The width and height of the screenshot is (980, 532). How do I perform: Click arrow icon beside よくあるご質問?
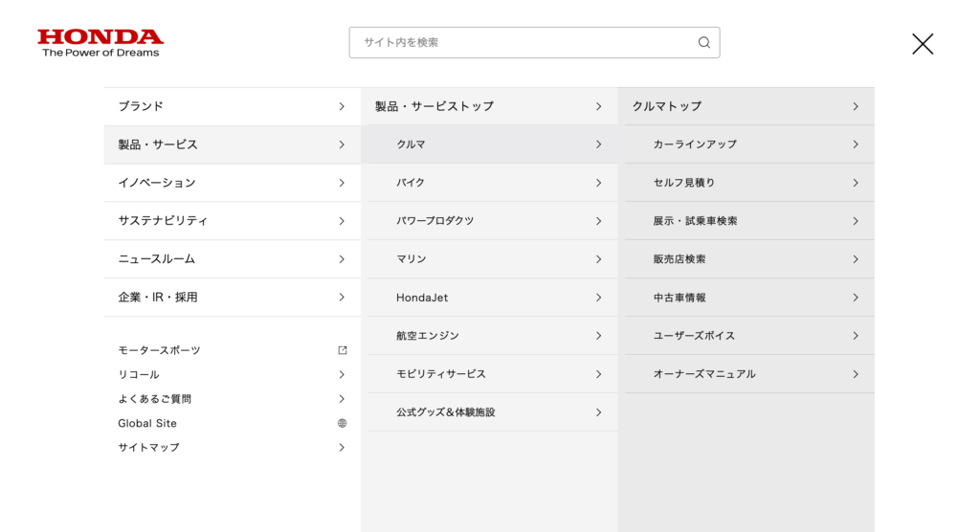click(342, 399)
